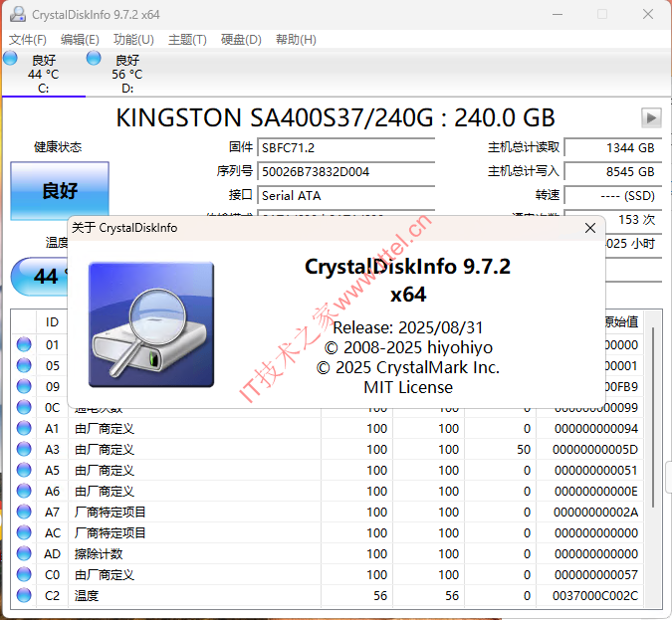Select AD row 擦除计数 name
Screen dimensions: 672x620
(x=99, y=554)
